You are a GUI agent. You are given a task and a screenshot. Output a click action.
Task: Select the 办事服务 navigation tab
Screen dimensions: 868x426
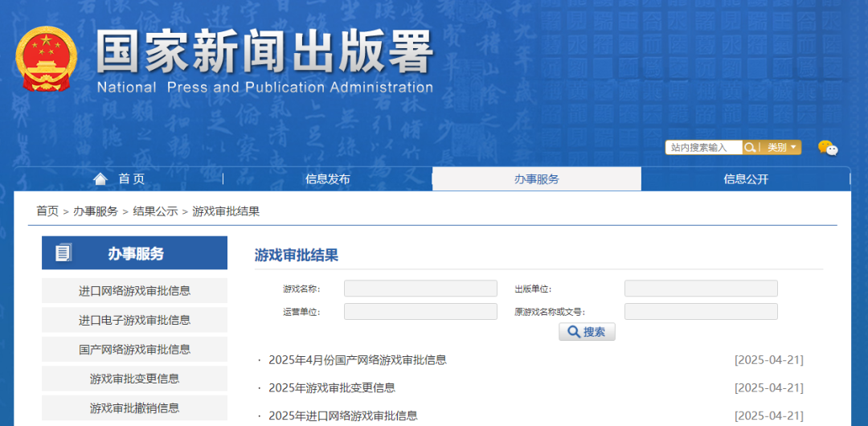pyautogui.click(x=536, y=179)
